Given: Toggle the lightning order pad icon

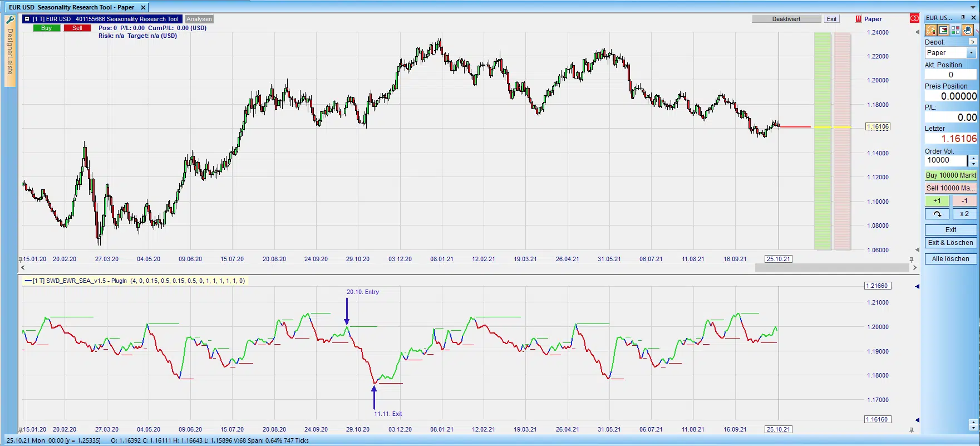Looking at the screenshot, I should [x=931, y=30].
